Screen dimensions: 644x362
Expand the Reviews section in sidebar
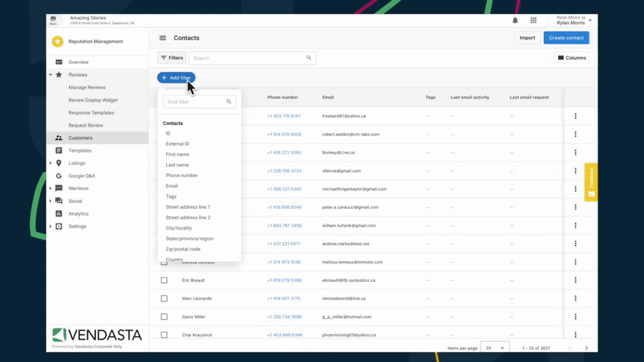point(50,74)
